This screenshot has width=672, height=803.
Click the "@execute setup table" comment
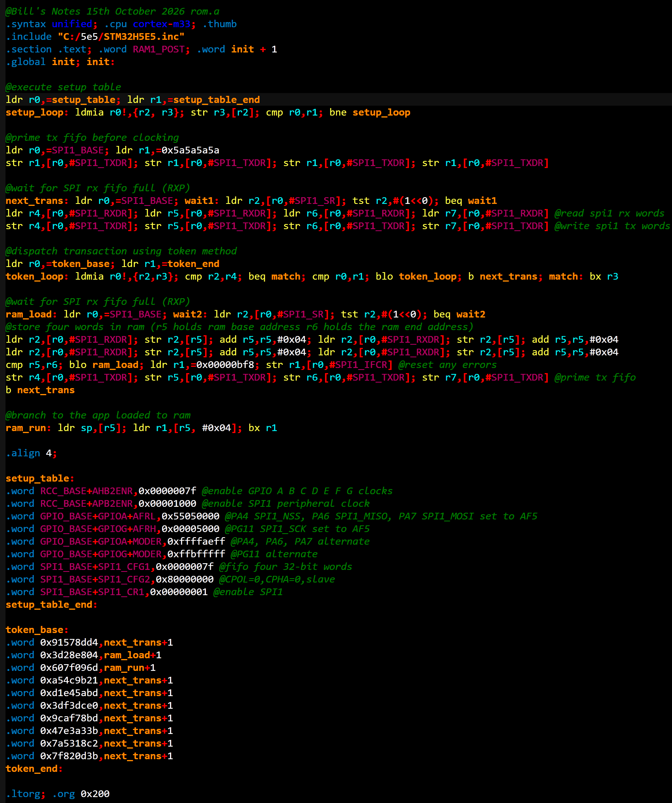[x=63, y=87]
